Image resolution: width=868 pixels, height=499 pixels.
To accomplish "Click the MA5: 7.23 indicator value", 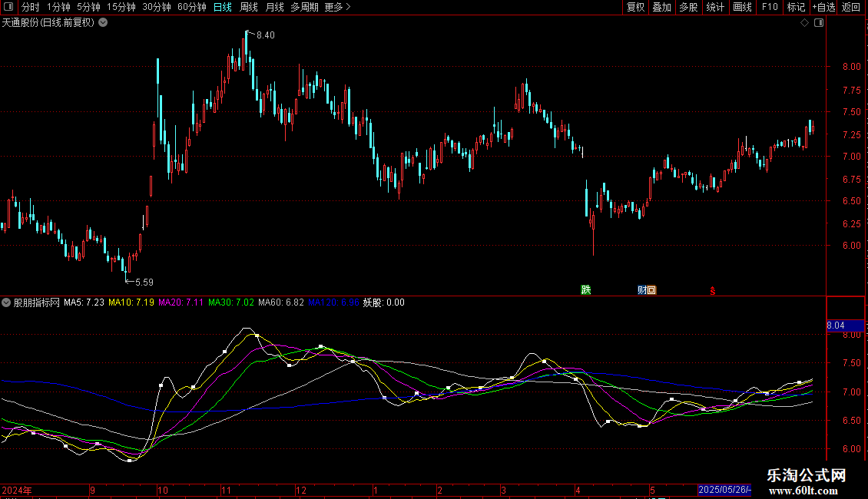I will coord(84,302).
